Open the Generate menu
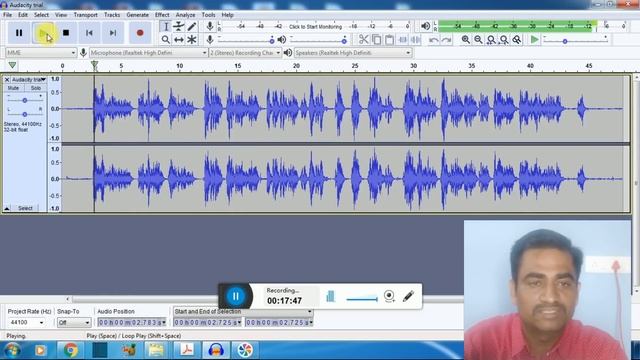This screenshot has height=360, width=640. [x=138, y=15]
